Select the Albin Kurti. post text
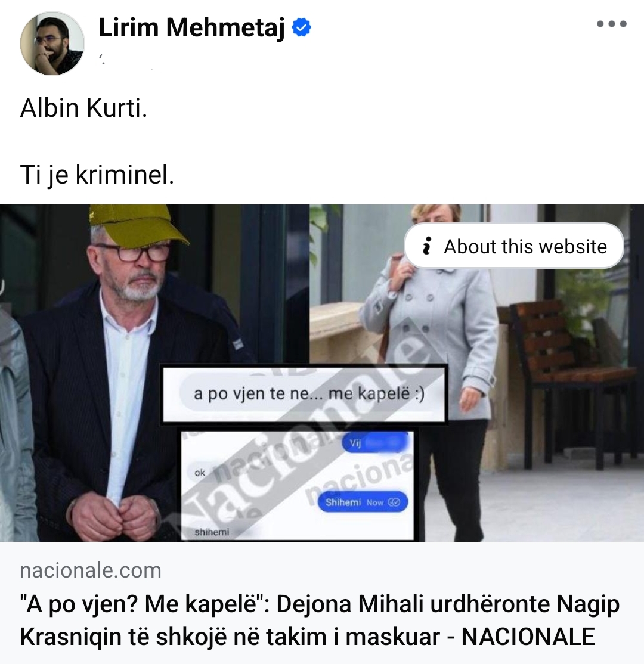The width and height of the screenshot is (644, 664). point(84,108)
